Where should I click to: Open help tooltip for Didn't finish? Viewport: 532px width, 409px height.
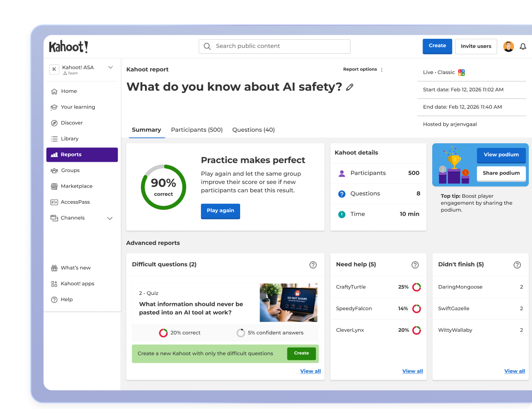click(x=517, y=265)
